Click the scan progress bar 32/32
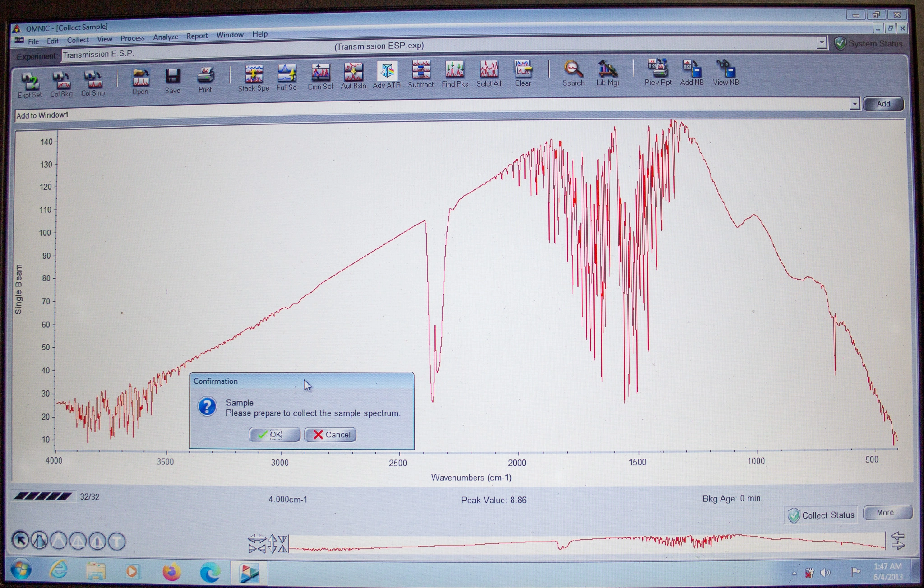This screenshot has width=924, height=588. (43, 496)
